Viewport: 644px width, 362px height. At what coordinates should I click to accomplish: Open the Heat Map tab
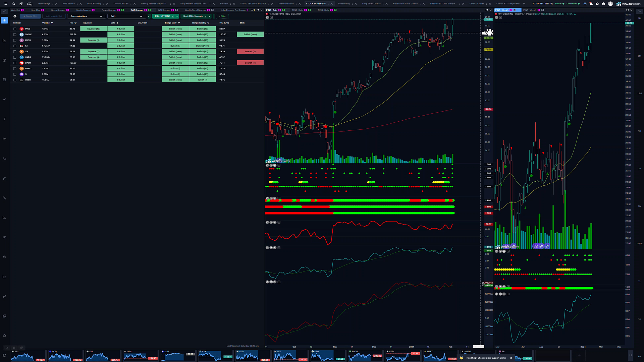coord(36,10)
